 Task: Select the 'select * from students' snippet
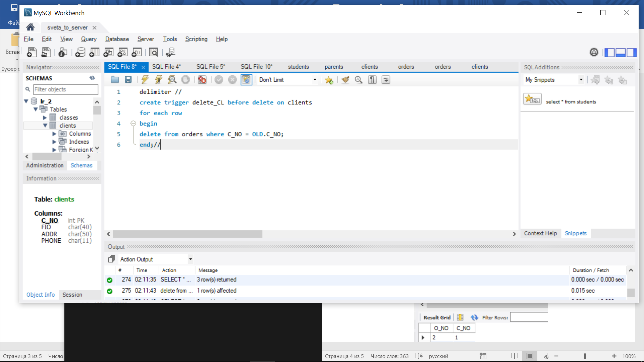(x=571, y=102)
